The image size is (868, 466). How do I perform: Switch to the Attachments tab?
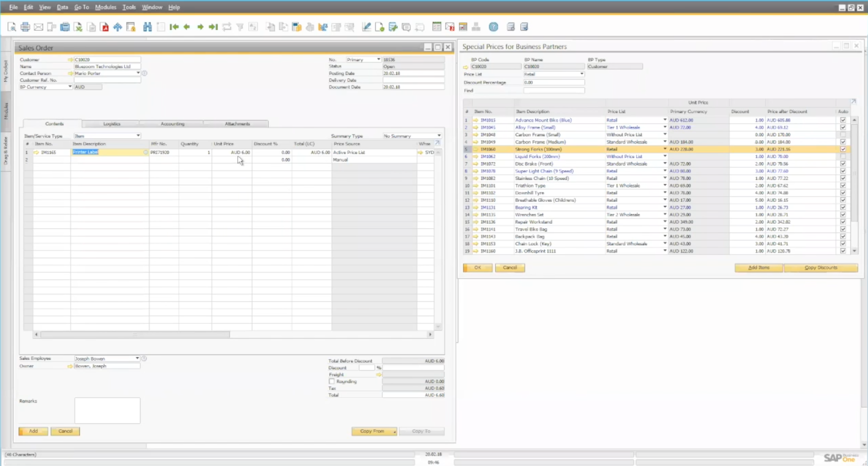click(237, 124)
